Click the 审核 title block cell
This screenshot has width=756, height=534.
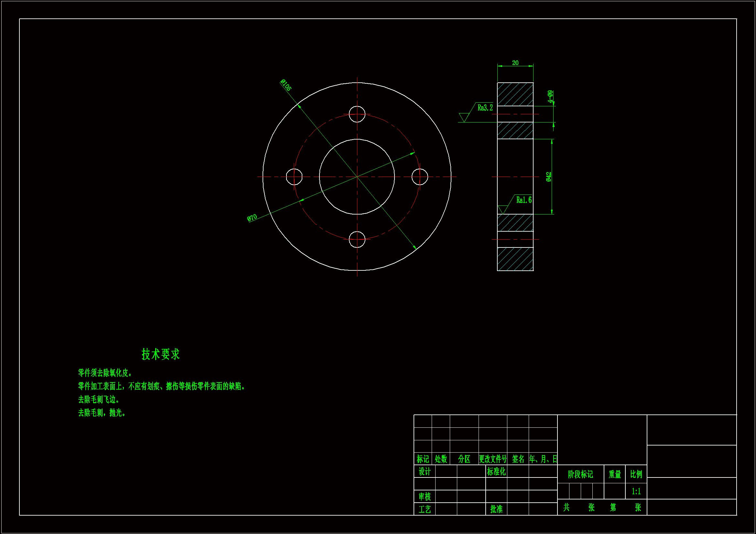click(x=425, y=497)
